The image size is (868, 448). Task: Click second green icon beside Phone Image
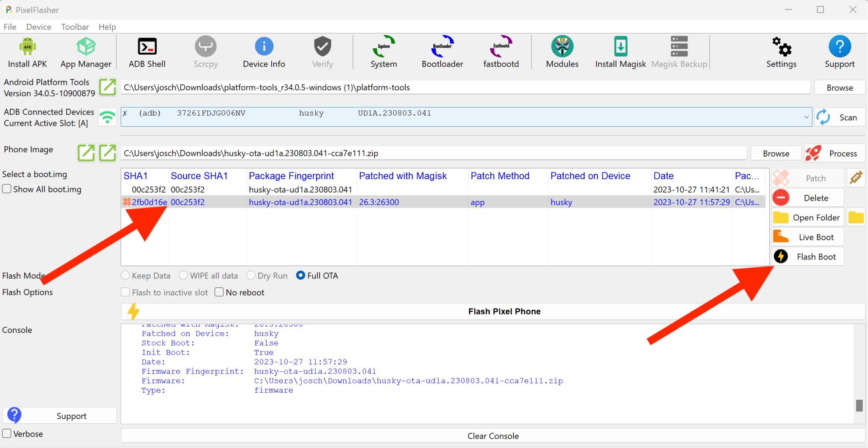108,153
